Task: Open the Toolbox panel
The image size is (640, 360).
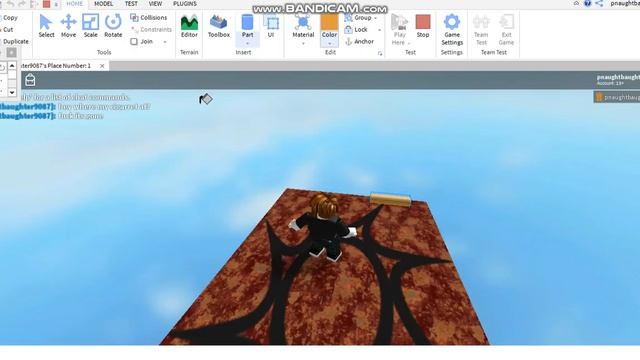Action: coord(218,26)
